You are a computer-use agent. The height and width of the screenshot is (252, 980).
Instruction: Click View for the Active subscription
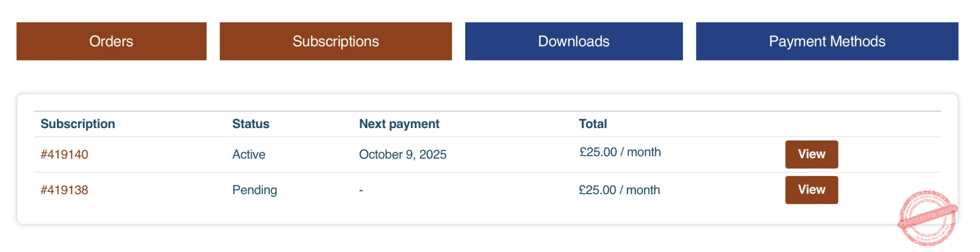pos(811,154)
